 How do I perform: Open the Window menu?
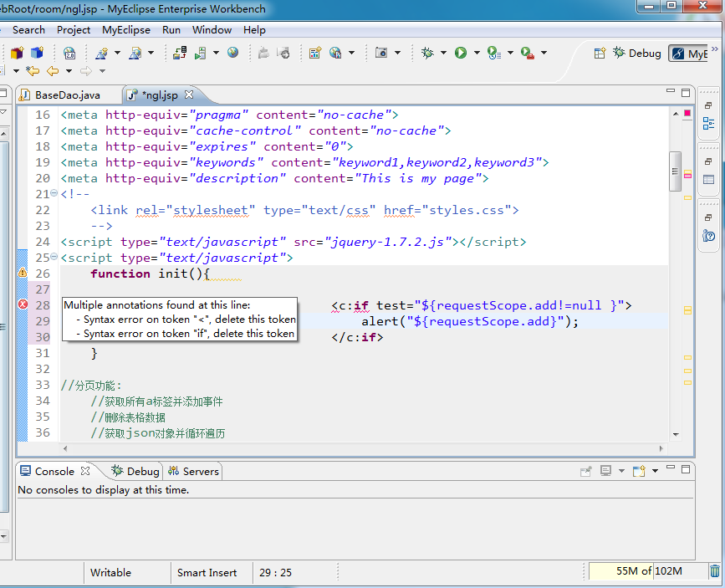pyautogui.click(x=212, y=30)
